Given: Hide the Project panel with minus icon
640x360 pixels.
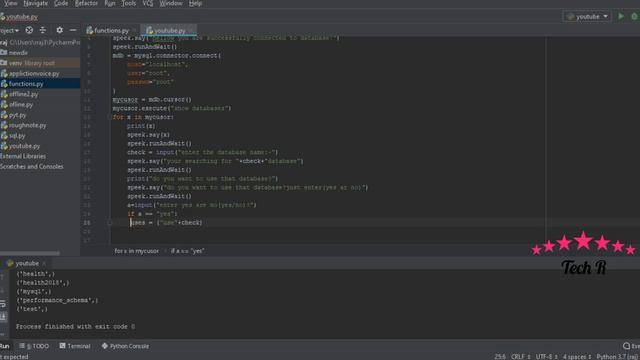Looking at the screenshot, I should tap(73, 30).
